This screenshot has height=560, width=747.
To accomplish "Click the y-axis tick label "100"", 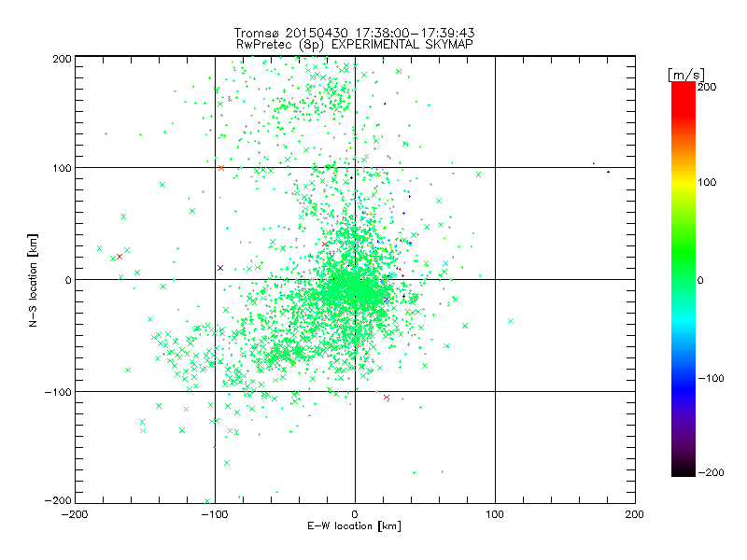I will point(62,168).
